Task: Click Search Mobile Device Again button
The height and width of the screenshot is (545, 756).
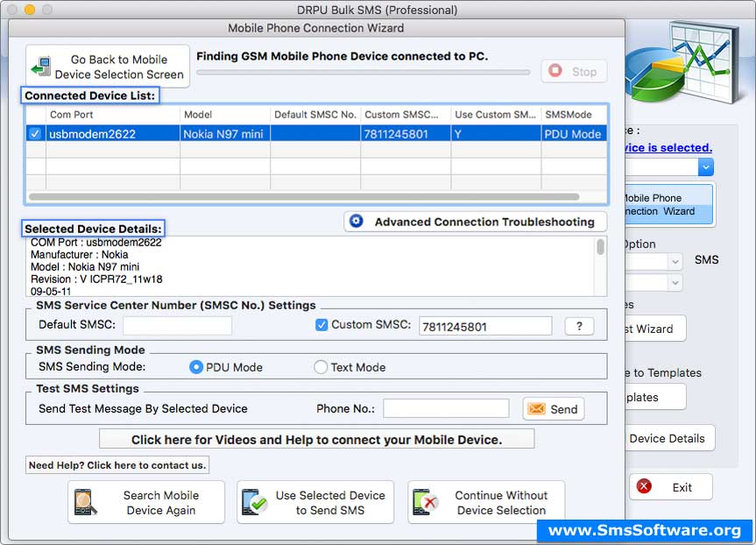Action: click(146, 503)
